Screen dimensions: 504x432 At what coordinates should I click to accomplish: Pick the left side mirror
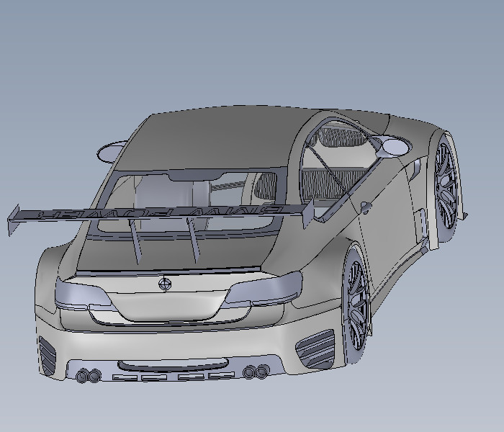[111, 151]
